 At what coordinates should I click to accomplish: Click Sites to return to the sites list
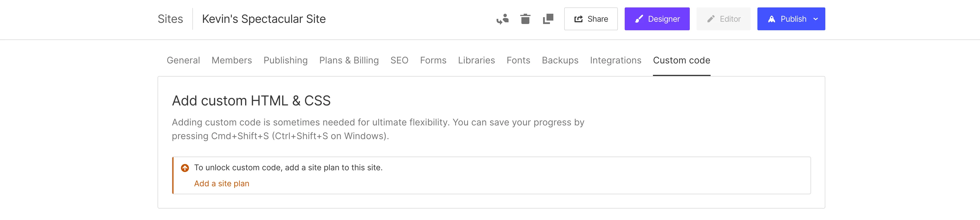170,19
